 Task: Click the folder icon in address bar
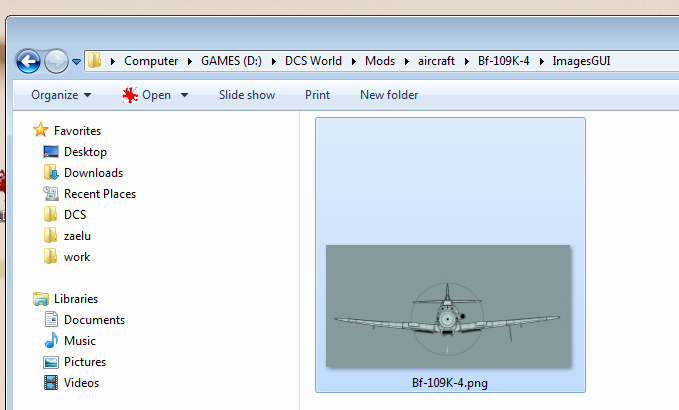coord(94,61)
